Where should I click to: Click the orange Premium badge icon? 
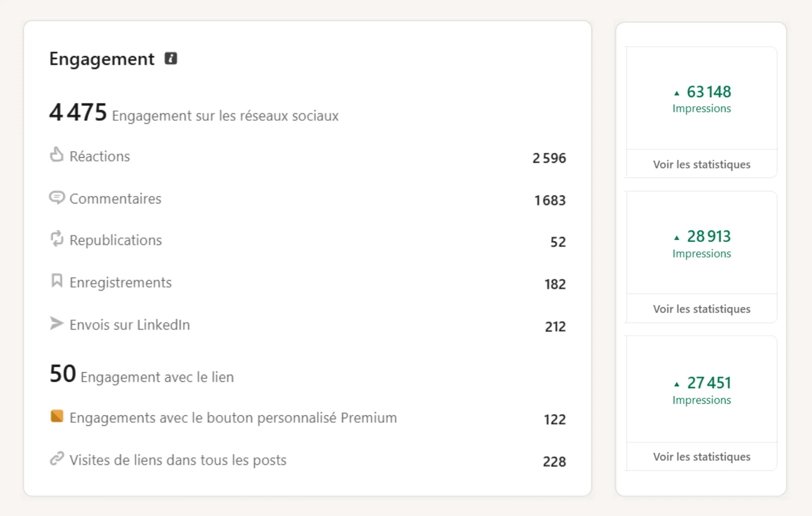click(57, 416)
